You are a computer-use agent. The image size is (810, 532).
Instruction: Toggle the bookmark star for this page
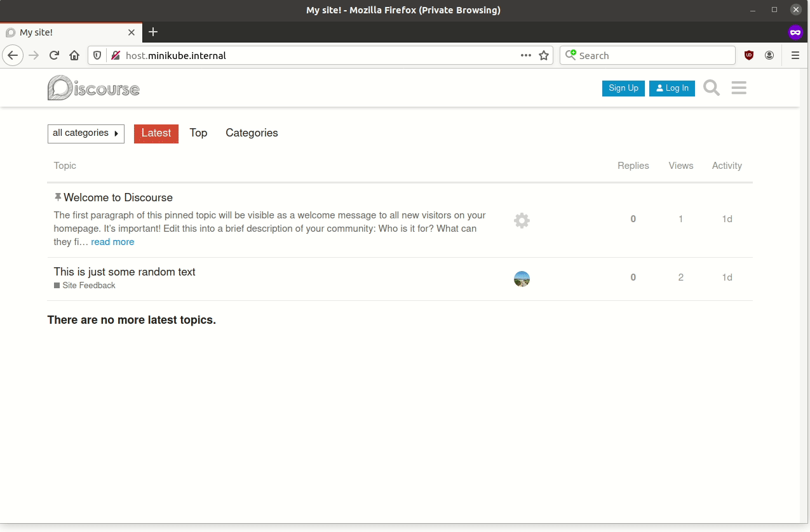coord(544,55)
